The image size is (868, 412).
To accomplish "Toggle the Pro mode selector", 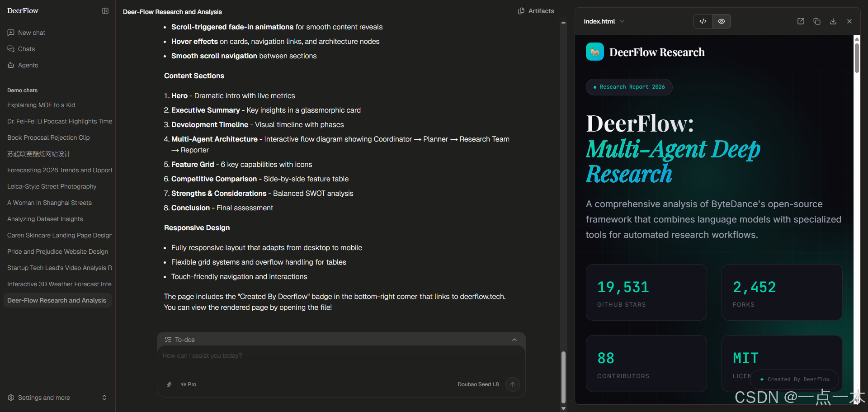I will [x=189, y=384].
